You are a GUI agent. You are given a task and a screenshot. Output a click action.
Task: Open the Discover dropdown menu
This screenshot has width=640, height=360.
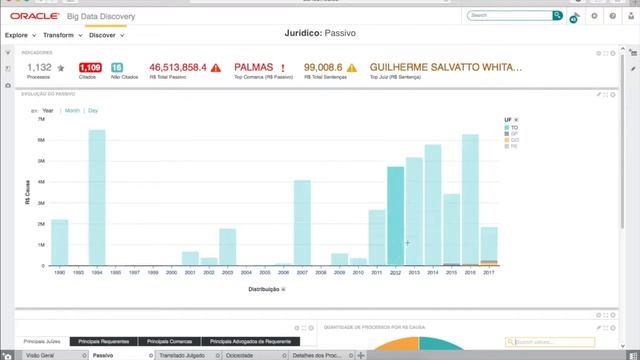[107, 35]
